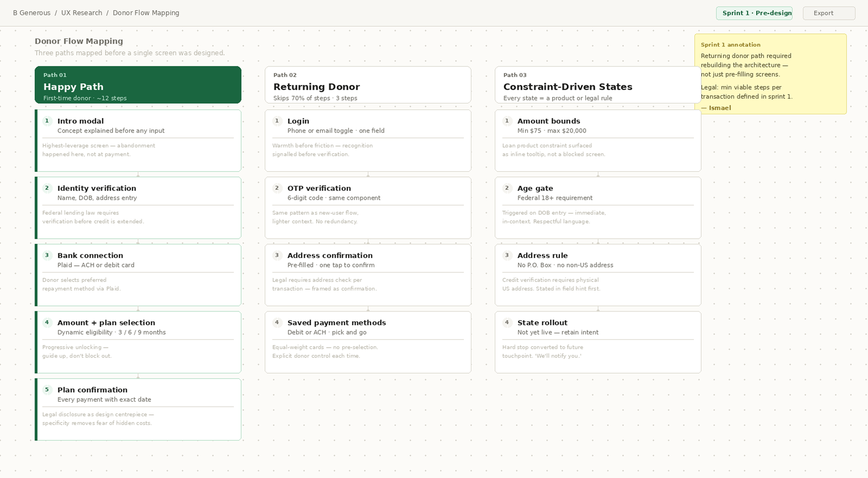Click number badge next to Saved payment methods

pyautogui.click(x=277, y=323)
